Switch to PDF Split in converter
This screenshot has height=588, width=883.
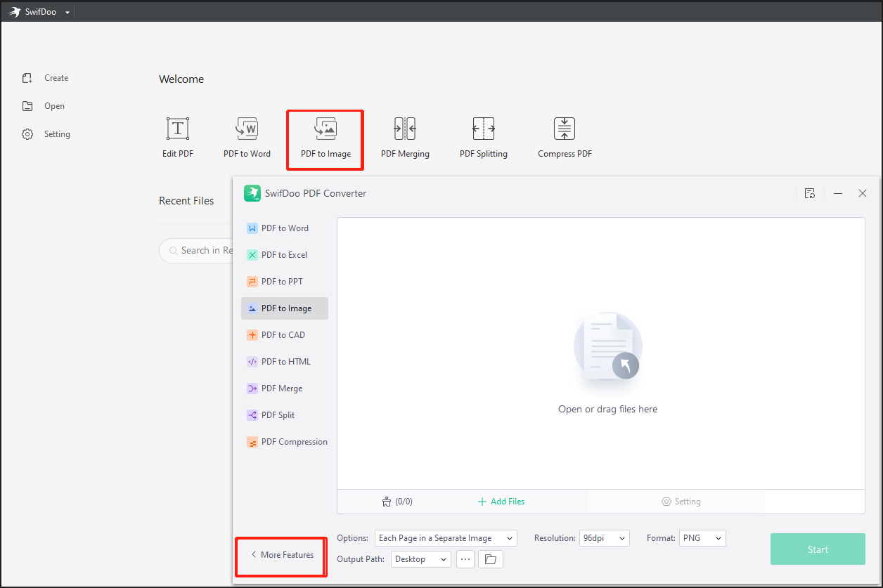(x=285, y=415)
